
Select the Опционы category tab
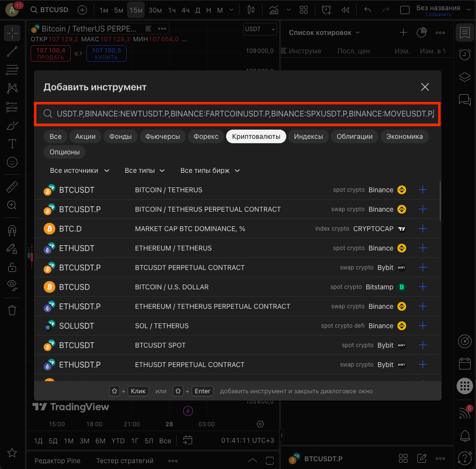pyautogui.click(x=65, y=152)
